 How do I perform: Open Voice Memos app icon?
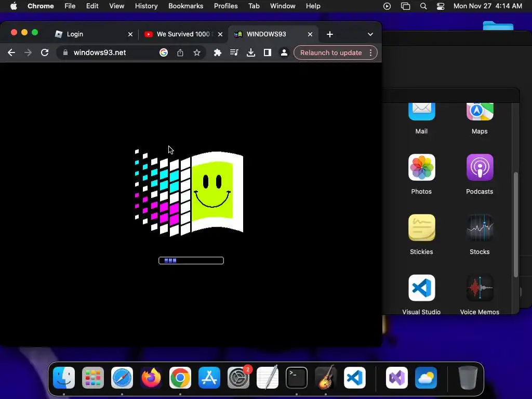(480, 288)
